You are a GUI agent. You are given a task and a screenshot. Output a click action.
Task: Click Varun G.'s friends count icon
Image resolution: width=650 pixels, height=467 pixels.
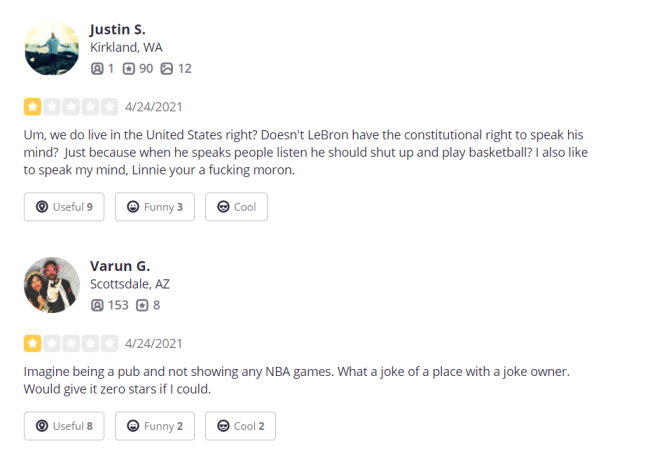click(97, 305)
